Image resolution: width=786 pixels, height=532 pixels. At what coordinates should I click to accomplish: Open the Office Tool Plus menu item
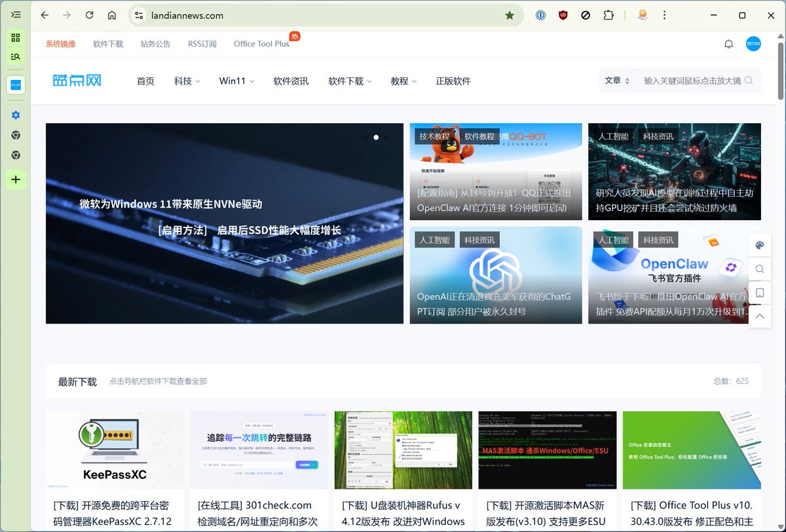pos(261,43)
